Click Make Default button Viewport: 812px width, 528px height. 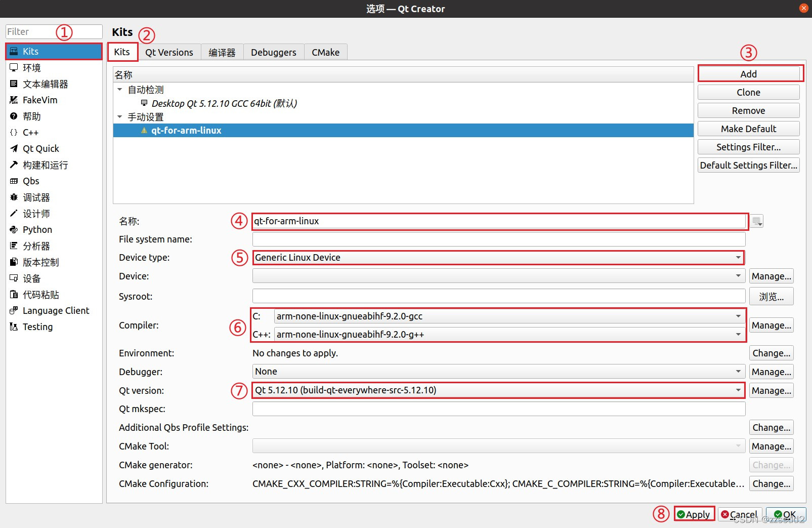click(749, 129)
